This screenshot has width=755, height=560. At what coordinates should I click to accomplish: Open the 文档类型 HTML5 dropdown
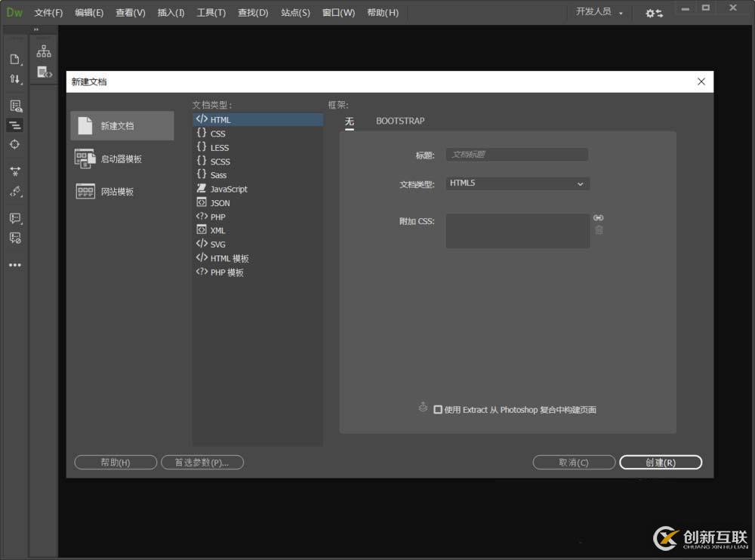point(517,183)
